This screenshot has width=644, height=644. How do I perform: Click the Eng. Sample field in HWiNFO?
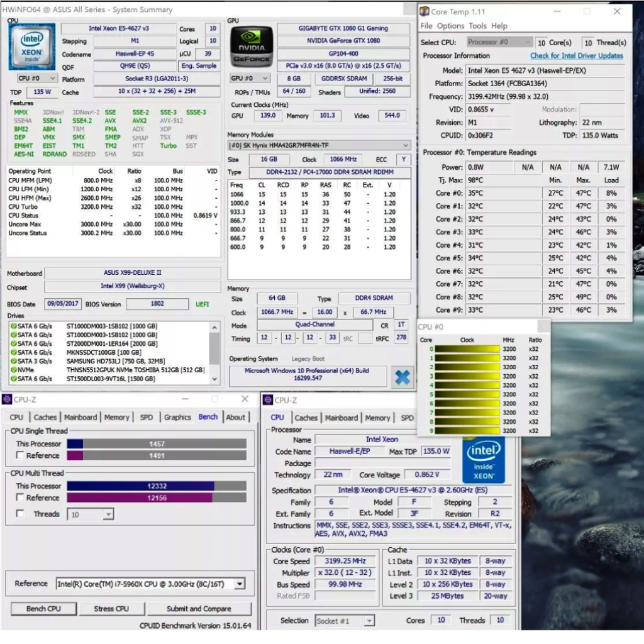tap(199, 65)
